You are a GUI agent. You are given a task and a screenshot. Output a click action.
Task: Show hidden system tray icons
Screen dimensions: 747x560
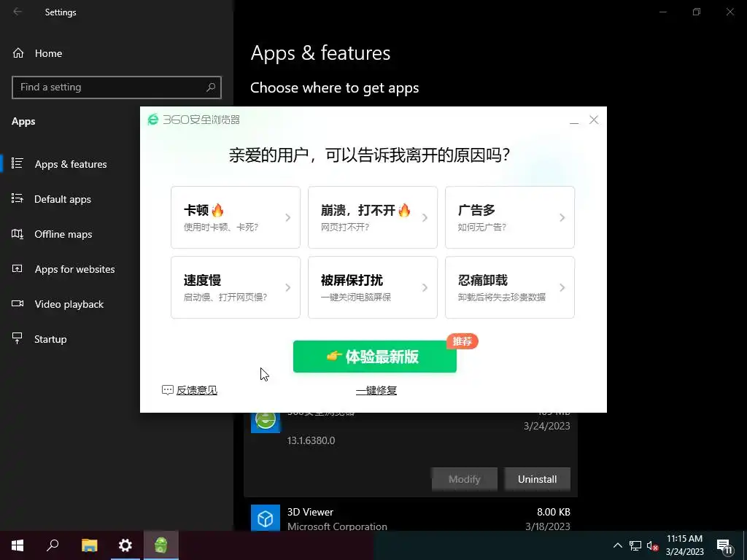coord(617,545)
